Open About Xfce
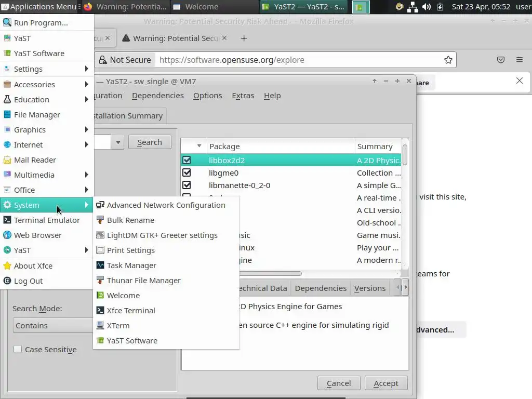 [x=47, y=265]
